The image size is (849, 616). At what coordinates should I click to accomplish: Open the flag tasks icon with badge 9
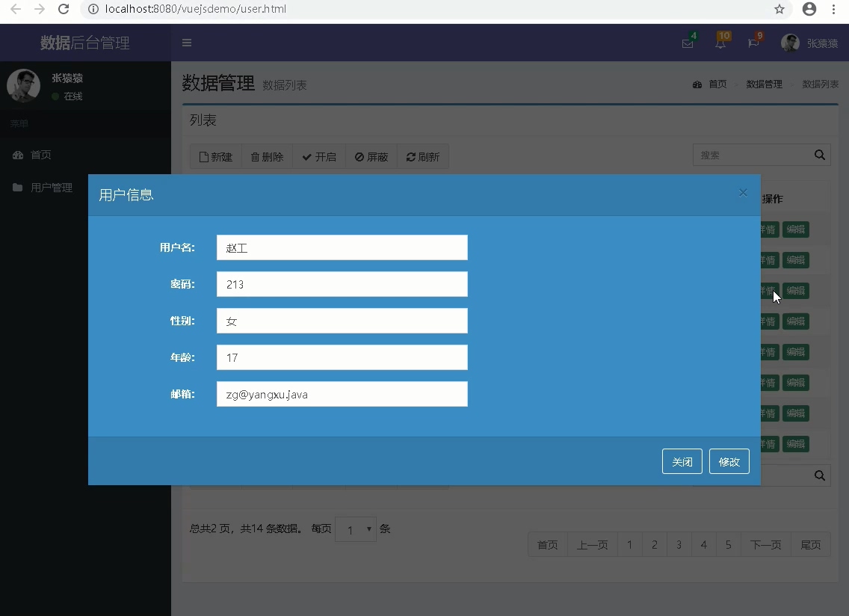click(753, 43)
